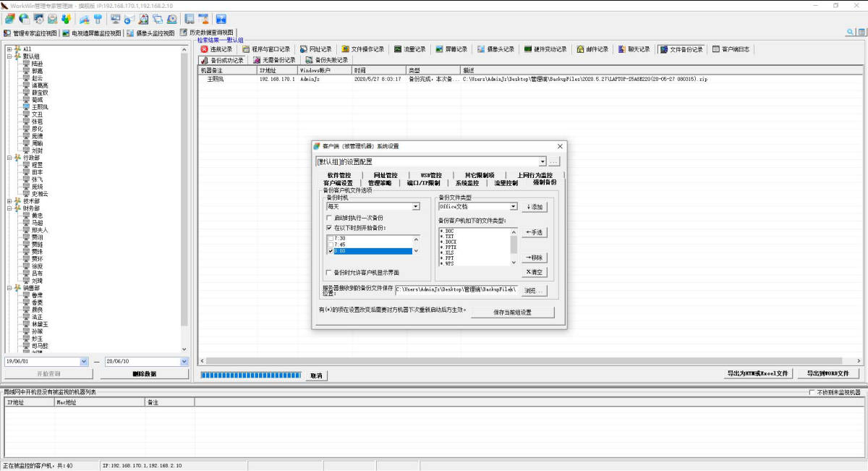Open 聊天记录 chat records
Image resolution: width=868 pixels, height=471 pixels.
coord(634,49)
